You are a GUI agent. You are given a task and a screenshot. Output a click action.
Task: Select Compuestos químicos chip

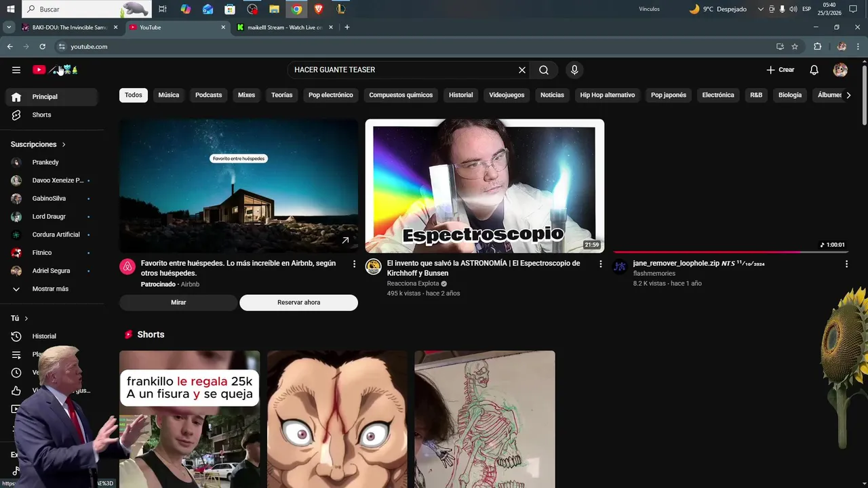pos(401,95)
